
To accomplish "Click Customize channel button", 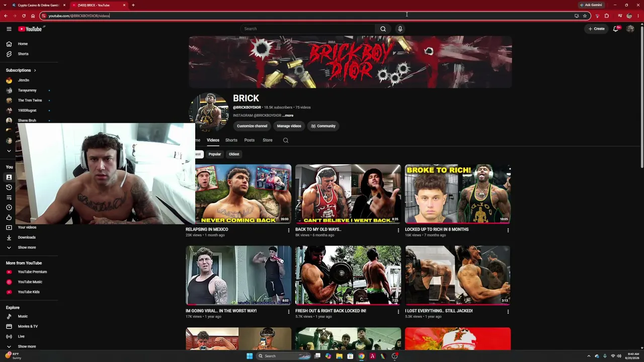I will point(252,126).
